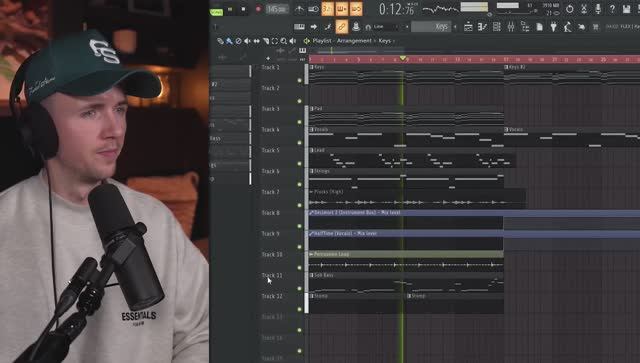Choose the Select tool in Playlist
The height and width of the screenshot is (363, 640).
coord(275,41)
